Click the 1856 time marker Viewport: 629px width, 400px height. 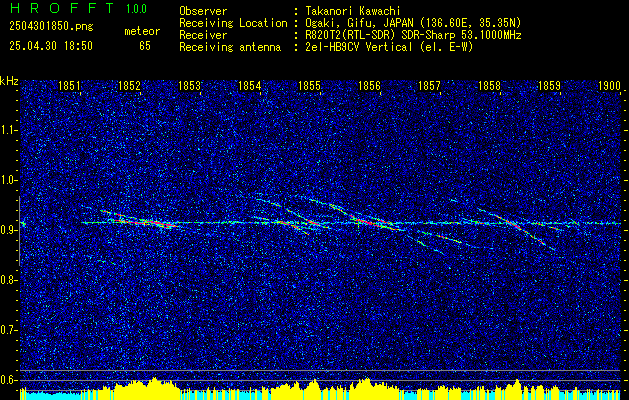pyautogui.click(x=369, y=85)
